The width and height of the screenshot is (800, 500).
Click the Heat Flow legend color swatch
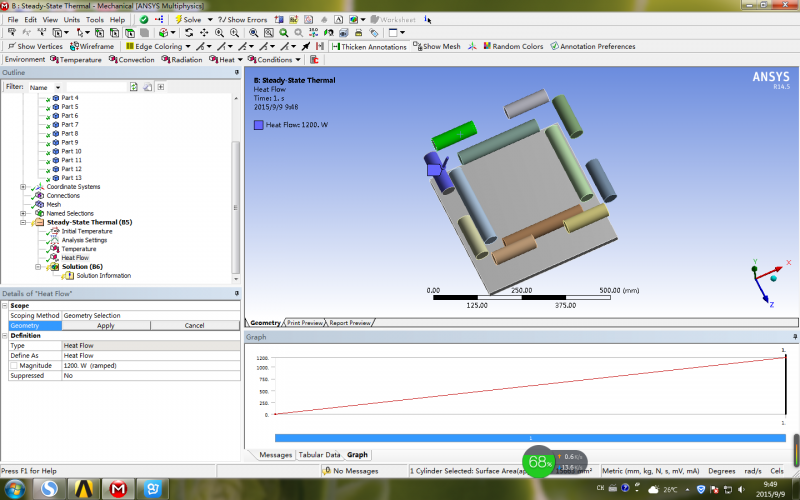[x=259, y=125]
